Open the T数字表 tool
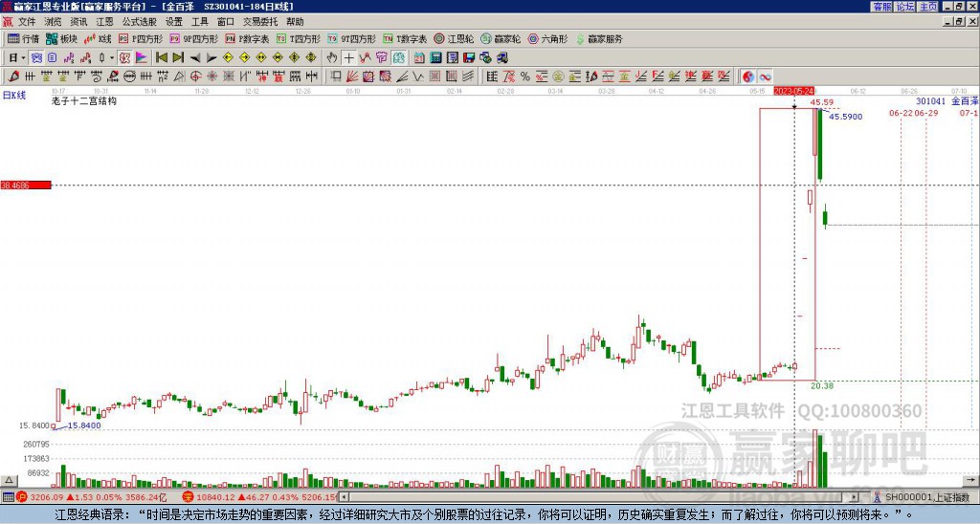The width and height of the screenshot is (980, 524). pyautogui.click(x=405, y=38)
